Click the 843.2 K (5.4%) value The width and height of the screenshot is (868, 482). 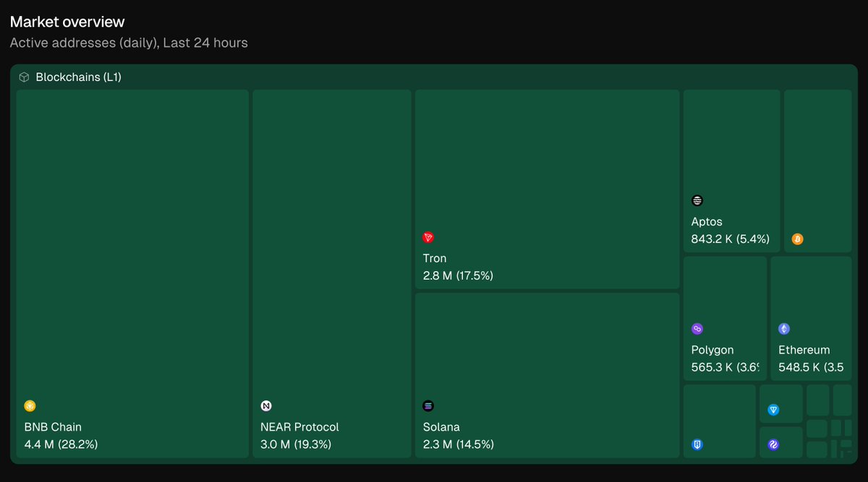[731, 239]
